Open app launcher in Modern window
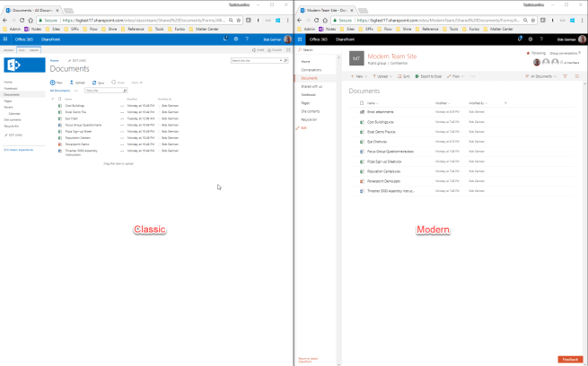Screen dimensions: 588x366 pyautogui.click(x=300, y=39)
